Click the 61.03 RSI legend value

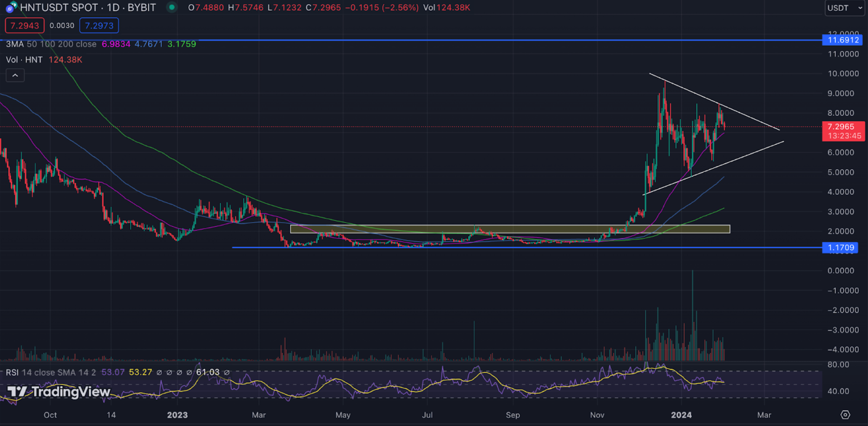click(x=208, y=373)
